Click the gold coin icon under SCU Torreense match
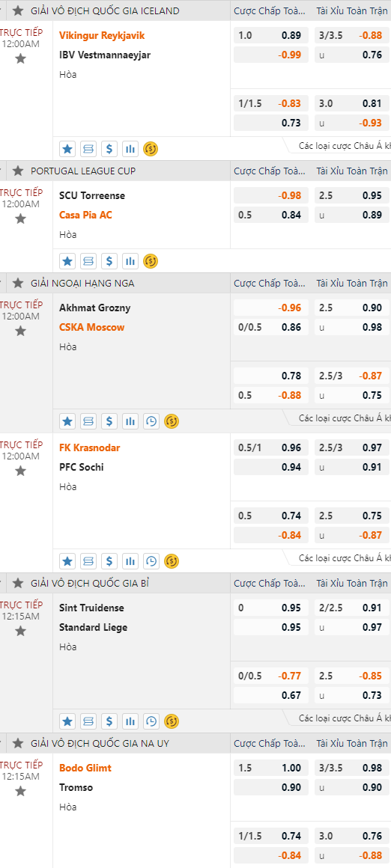Screen dimensions: 391x868 (151, 260)
